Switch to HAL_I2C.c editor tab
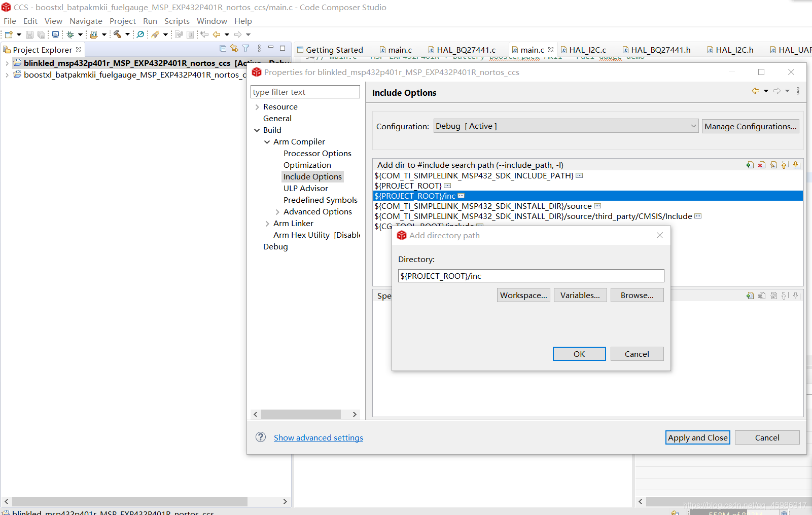Image resolution: width=812 pixels, height=515 pixels. point(583,50)
